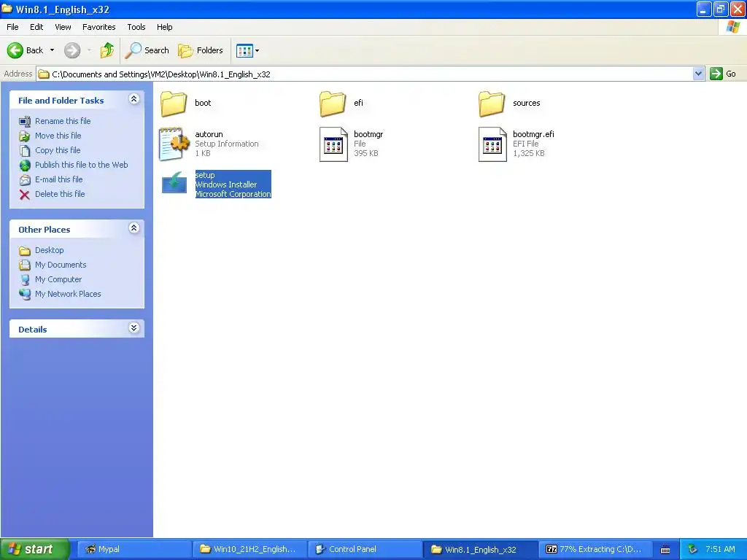Click E-mail this file link
This screenshot has width=747, height=560.
pos(58,179)
